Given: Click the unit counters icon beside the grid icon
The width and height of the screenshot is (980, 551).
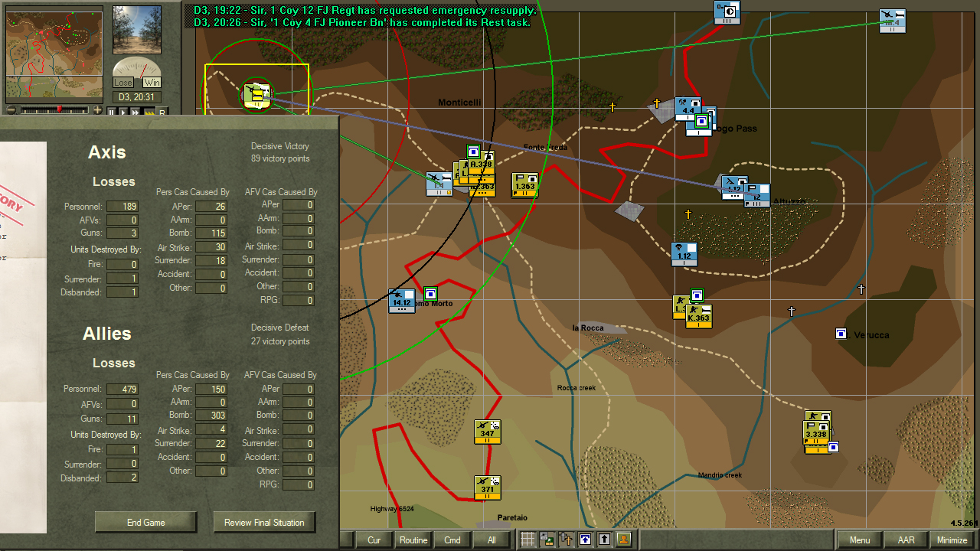Looking at the screenshot, I should 547,540.
